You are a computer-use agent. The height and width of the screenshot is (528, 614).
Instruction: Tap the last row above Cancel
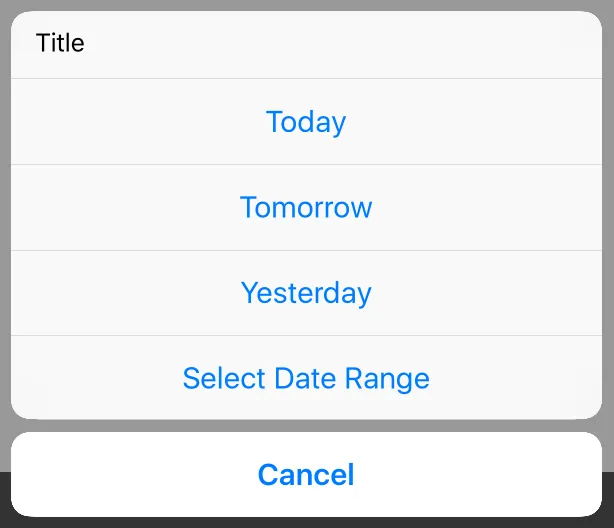click(306, 379)
